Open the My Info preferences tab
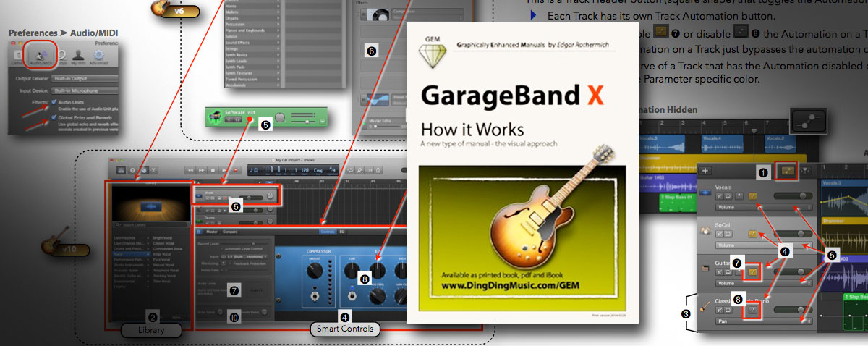 click(x=78, y=58)
